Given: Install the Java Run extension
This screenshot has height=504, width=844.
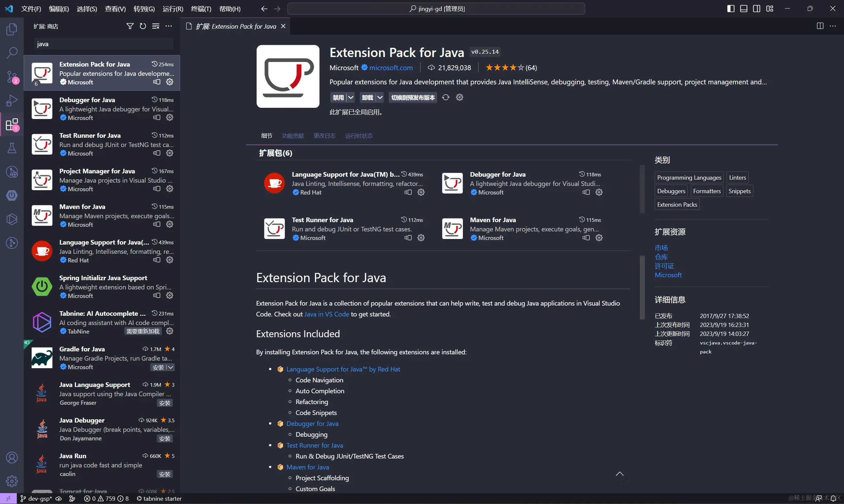Looking at the screenshot, I should (x=165, y=474).
